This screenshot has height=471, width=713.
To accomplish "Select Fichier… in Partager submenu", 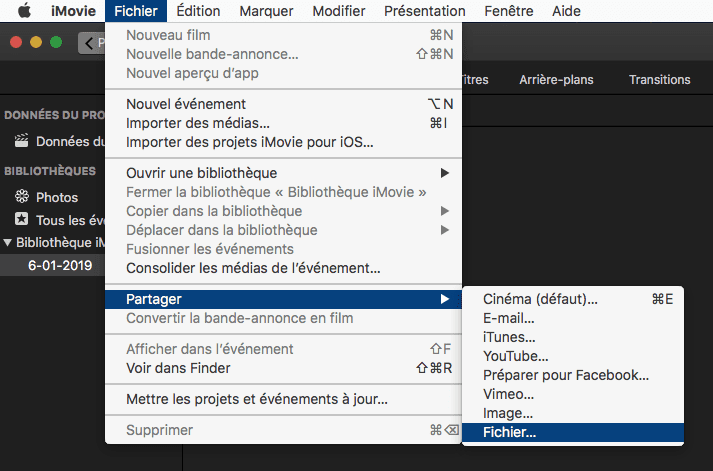I will [x=573, y=432].
